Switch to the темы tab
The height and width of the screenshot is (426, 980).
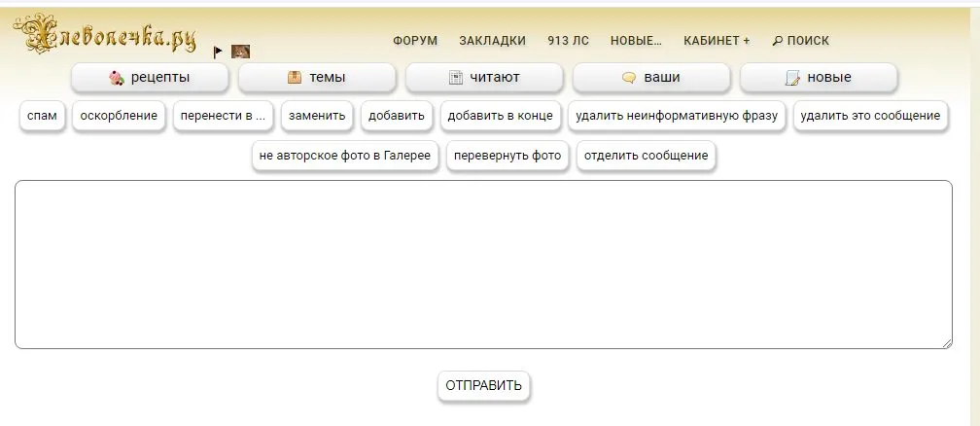(317, 78)
